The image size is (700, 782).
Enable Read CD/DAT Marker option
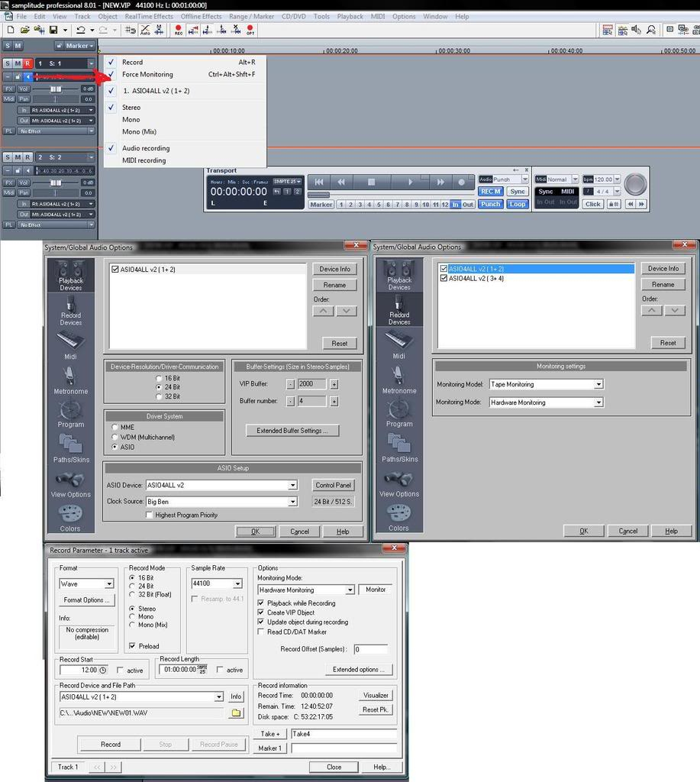tap(261, 632)
